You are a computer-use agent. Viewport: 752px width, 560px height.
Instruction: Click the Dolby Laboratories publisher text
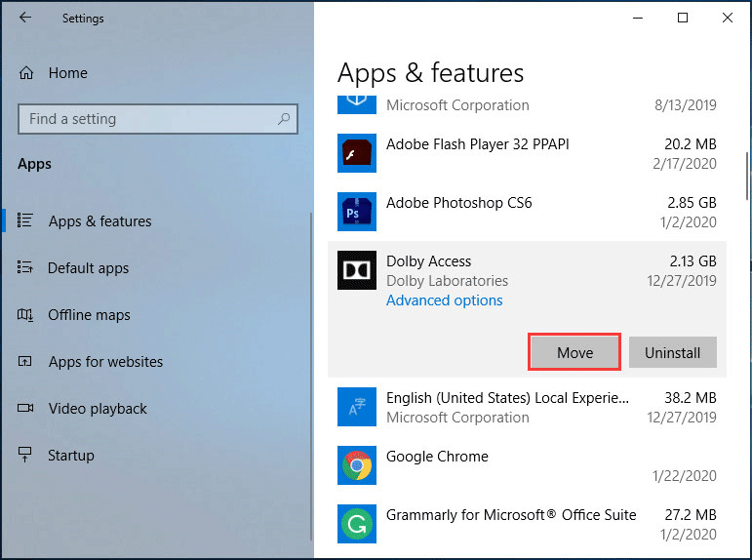(x=447, y=281)
